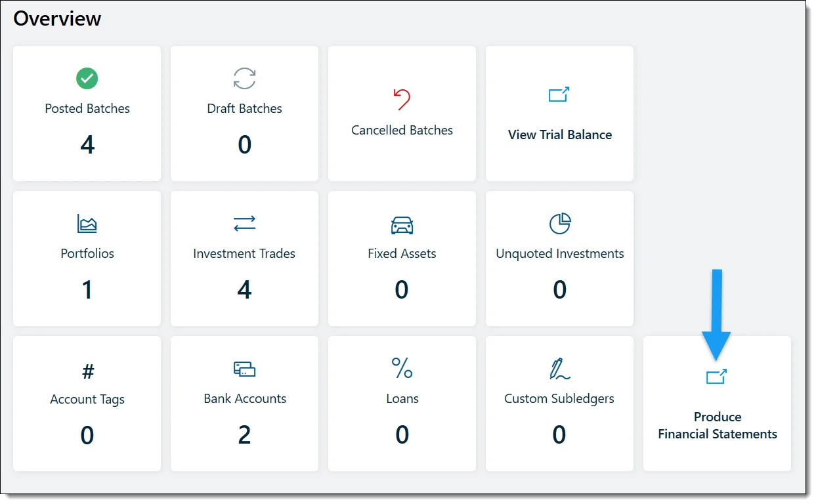This screenshot has width=816, height=504.
Task: Open the Posted Batches label
Action: pyautogui.click(x=87, y=109)
